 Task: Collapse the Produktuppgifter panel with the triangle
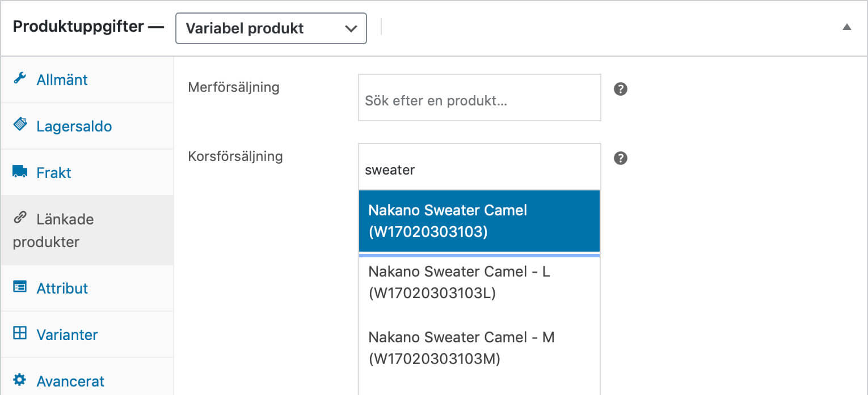tap(846, 27)
